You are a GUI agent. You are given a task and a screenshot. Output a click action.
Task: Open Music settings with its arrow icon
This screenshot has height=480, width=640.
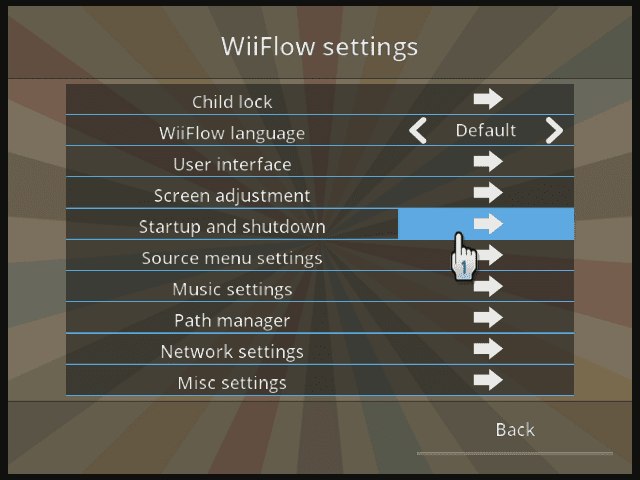(487, 287)
